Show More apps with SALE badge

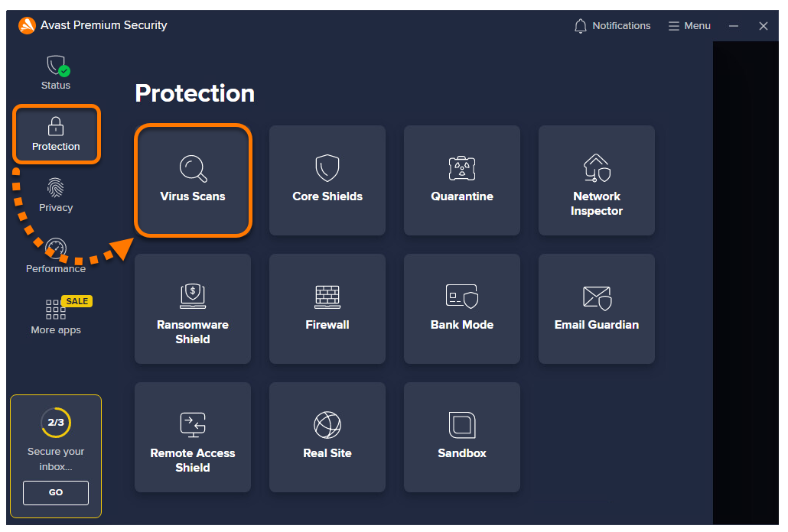click(x=56, y=316)
